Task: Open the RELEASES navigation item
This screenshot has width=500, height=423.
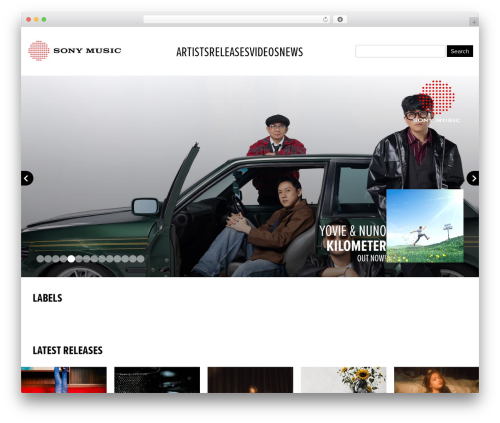Action: [230, 52]
